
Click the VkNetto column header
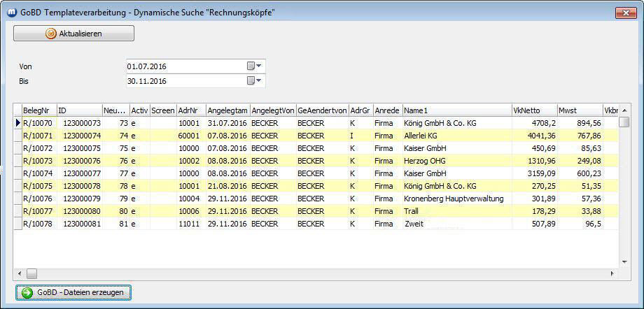532,110
